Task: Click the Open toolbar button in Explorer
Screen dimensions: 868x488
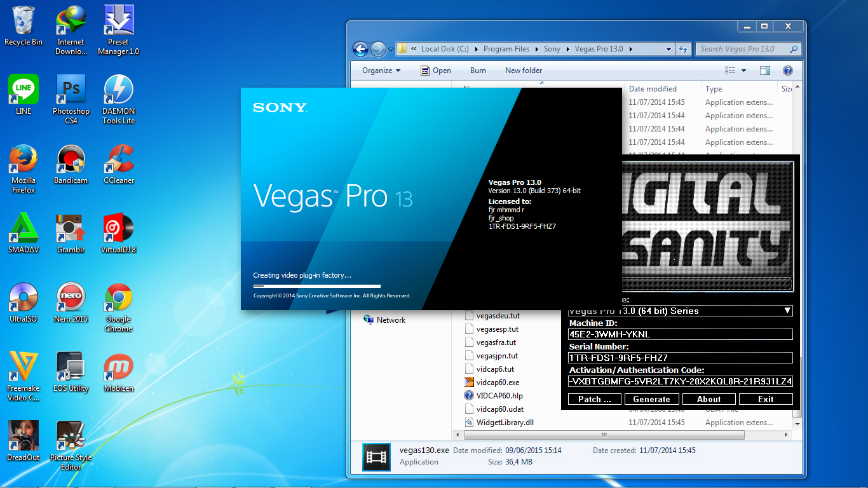Action: click(x=436, y=71)
